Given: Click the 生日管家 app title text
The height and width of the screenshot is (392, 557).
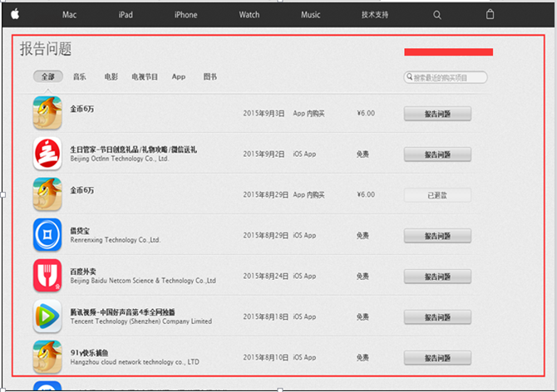Looking at the screenshot, I should tap(133, 149).
